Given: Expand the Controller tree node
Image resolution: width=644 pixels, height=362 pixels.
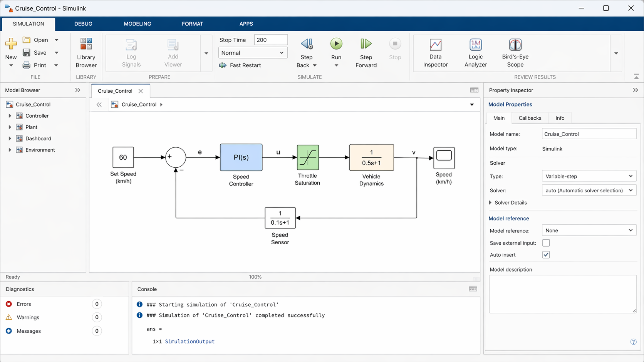Looking at the screenshot, I should pos(10,116).
